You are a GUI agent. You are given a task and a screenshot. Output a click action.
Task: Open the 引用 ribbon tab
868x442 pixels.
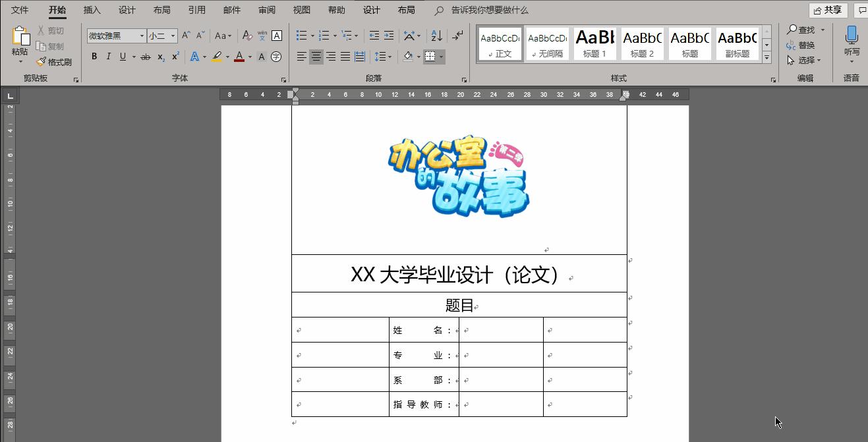point(196,10)
